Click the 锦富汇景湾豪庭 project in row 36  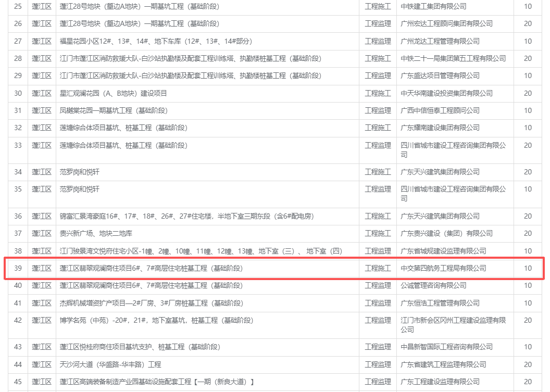pyautogui.click(x=186, y=216)
